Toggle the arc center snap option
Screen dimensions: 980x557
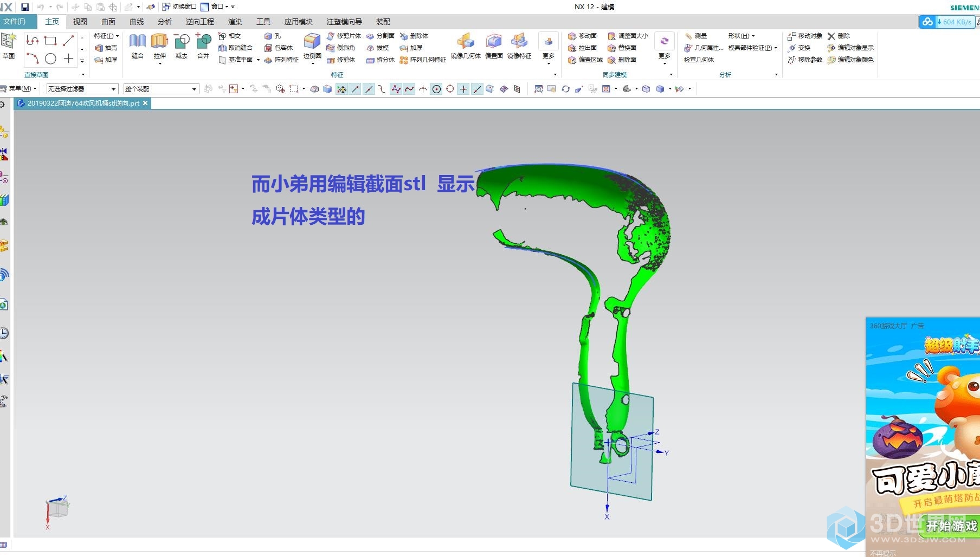pyautogui.click(x=436, y=89)
